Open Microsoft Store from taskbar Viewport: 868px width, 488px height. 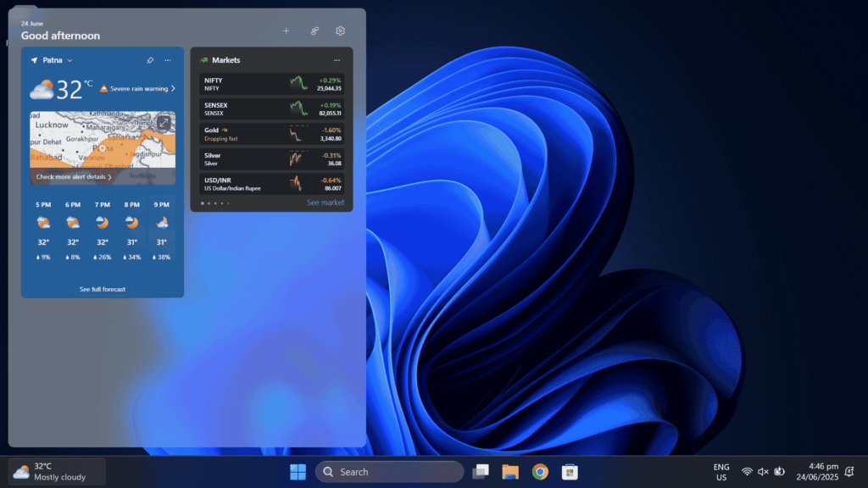570,472
